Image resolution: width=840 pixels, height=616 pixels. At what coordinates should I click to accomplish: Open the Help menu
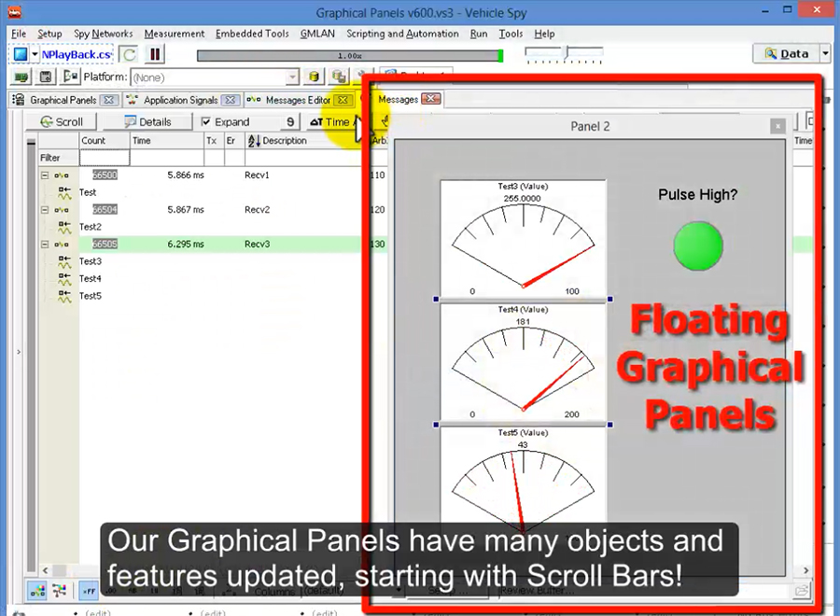544,34
